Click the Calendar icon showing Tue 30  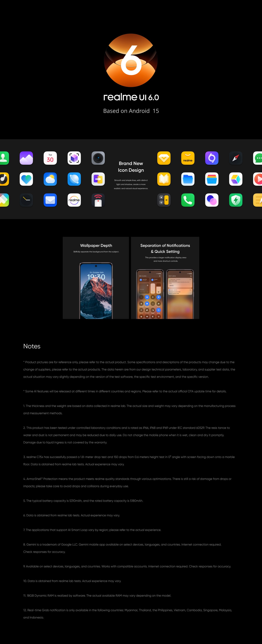coord(50,158)
